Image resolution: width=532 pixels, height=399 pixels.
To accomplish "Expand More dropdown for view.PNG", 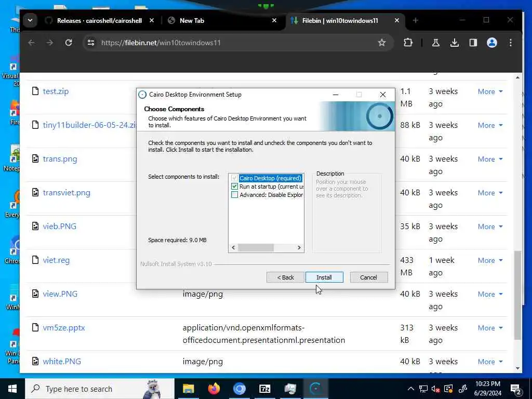I will 490,294.
